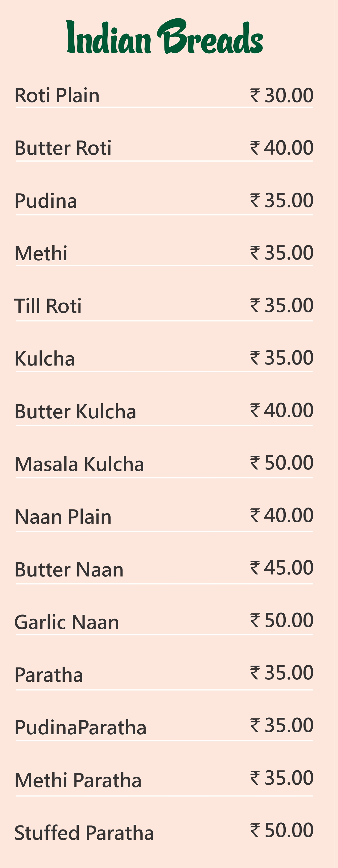The width and height of the screenshot is (338, 868).
Task: Click the price of Butter Kulcha
Action: (282, 410)
